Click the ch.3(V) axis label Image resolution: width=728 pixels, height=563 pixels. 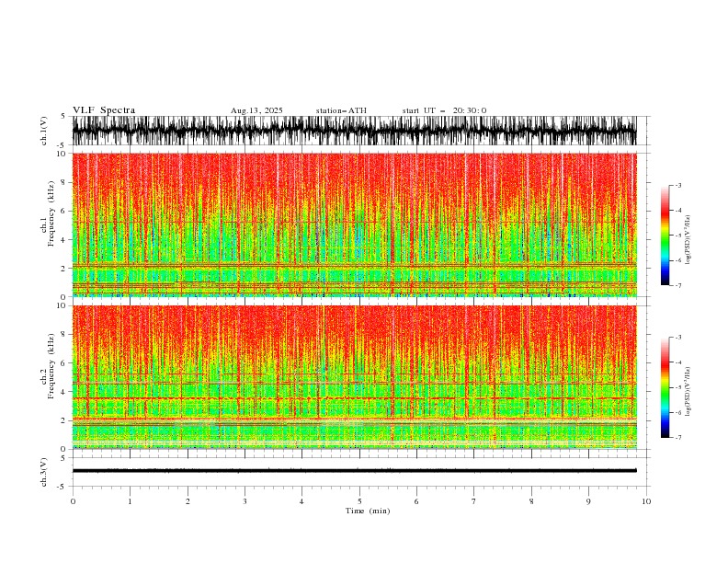click(44, 472)
